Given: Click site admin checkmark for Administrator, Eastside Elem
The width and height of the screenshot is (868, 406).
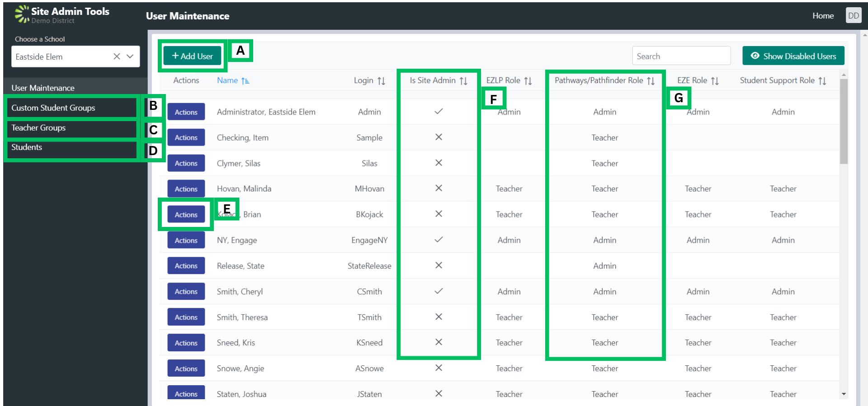Looking at the screenshot, I should point(439,111).
